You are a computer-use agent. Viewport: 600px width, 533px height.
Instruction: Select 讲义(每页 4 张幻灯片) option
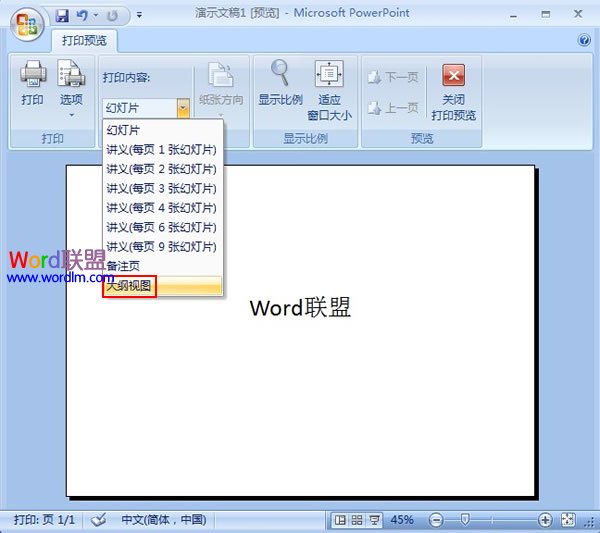click(163, 208)
